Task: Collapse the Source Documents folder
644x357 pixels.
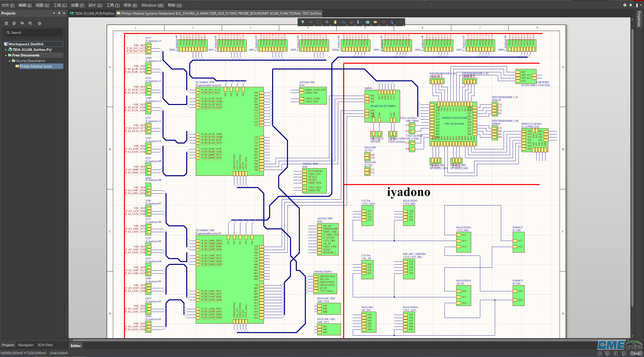Action: point(10,61)
